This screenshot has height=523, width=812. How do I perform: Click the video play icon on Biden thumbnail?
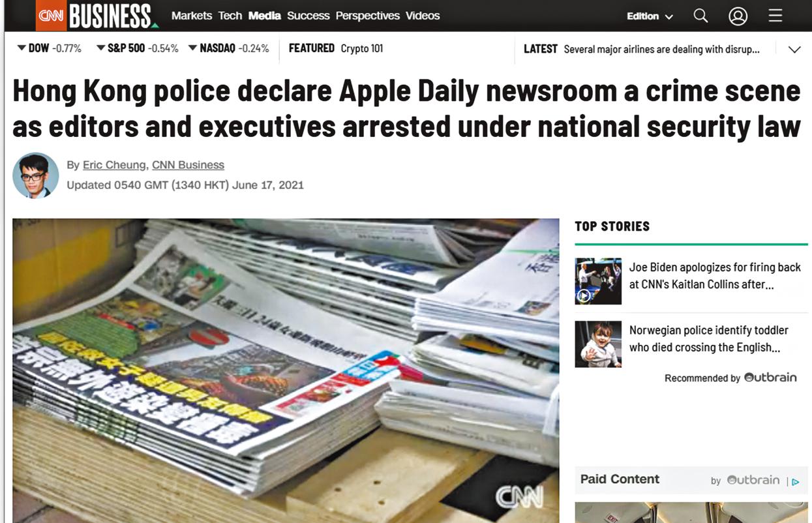(584, 296)
